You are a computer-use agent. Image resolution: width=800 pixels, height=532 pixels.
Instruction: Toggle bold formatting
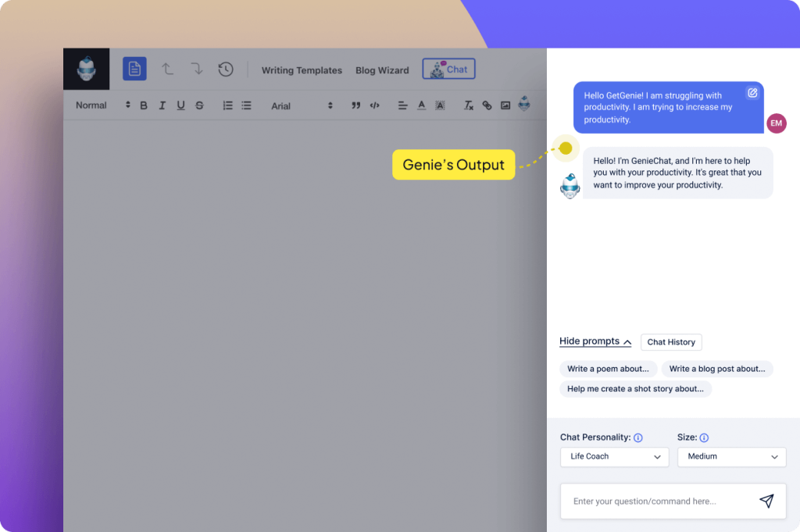pyautogui.click(x=144, y=105)
